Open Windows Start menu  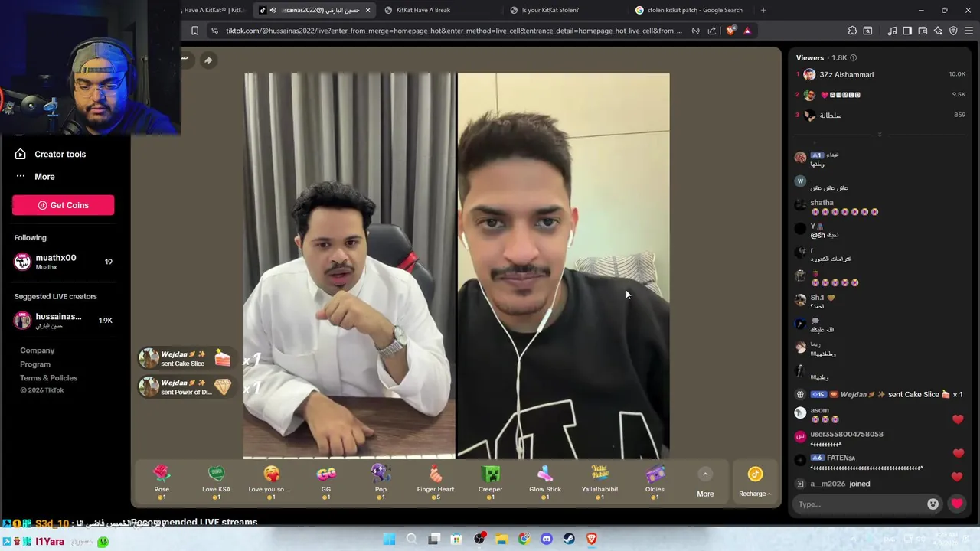pyautogui.click(x=389, y=539)
